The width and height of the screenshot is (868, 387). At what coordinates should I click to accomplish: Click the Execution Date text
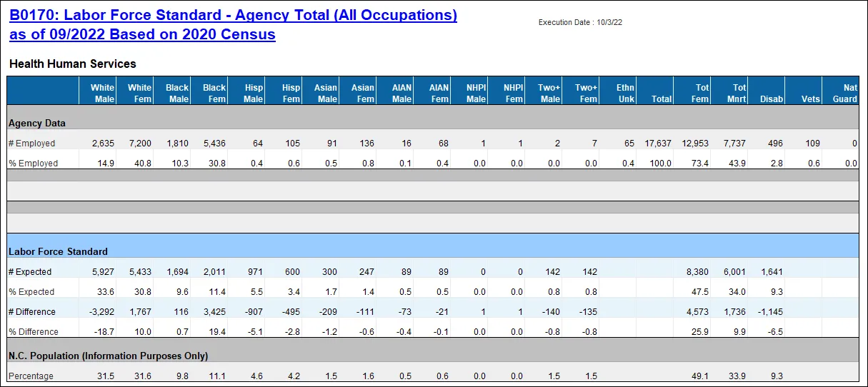[x=580, y=23]
